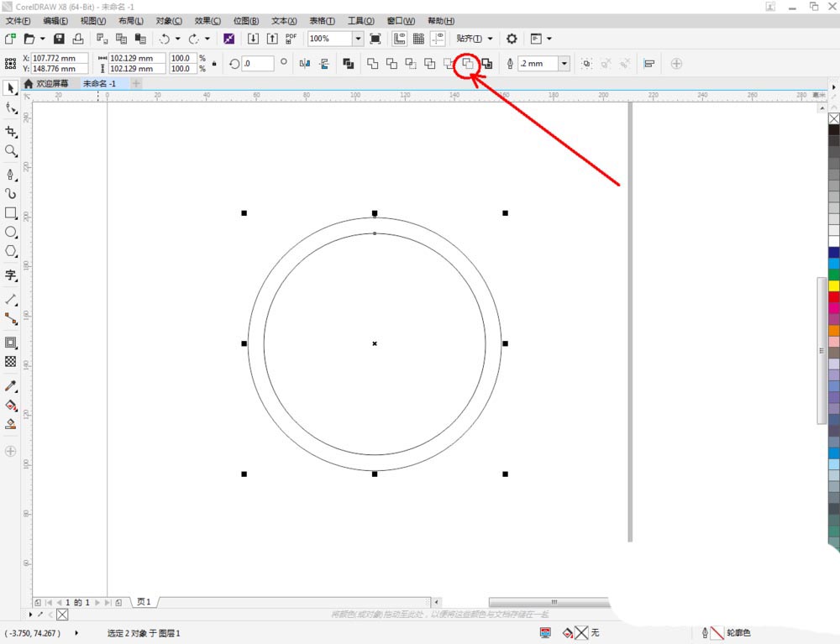Click the Print toolbar icon
The height and width of the screenshot is (644, 840).
click(78, 39)
